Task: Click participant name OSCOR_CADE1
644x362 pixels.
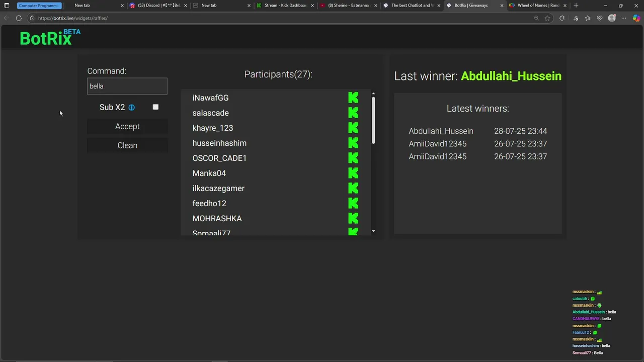Action: pyautogui.click(x=219, y=158)
